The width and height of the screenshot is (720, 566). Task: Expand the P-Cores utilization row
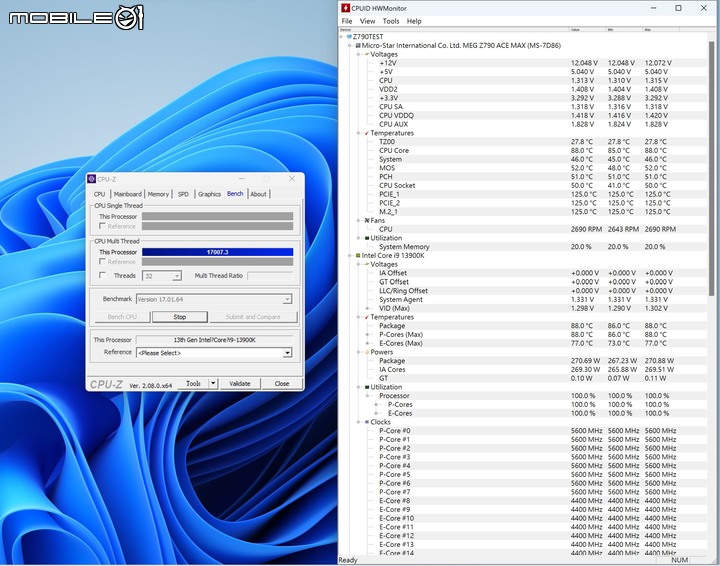point(376,404)
